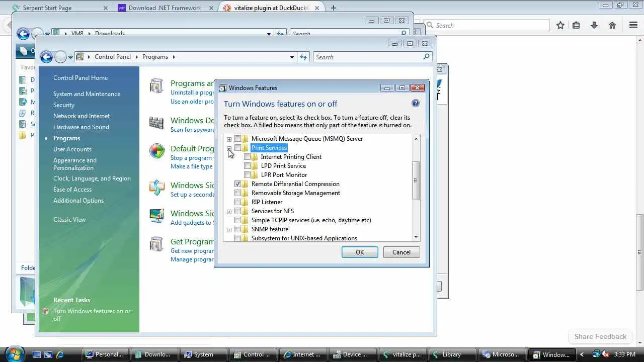Collapse the Print Services node
This screenshot has width=644, height=362.
tap(229, 148)
